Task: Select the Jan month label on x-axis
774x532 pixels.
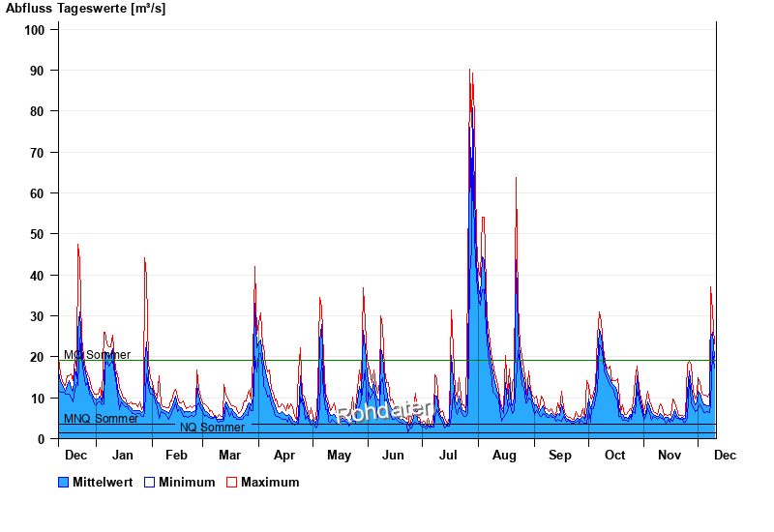Action: 123,455
